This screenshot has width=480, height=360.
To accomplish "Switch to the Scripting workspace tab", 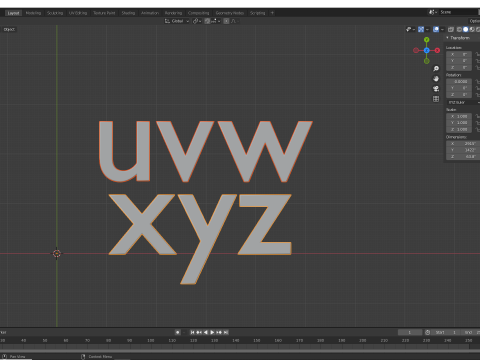I will click(258, 13).
